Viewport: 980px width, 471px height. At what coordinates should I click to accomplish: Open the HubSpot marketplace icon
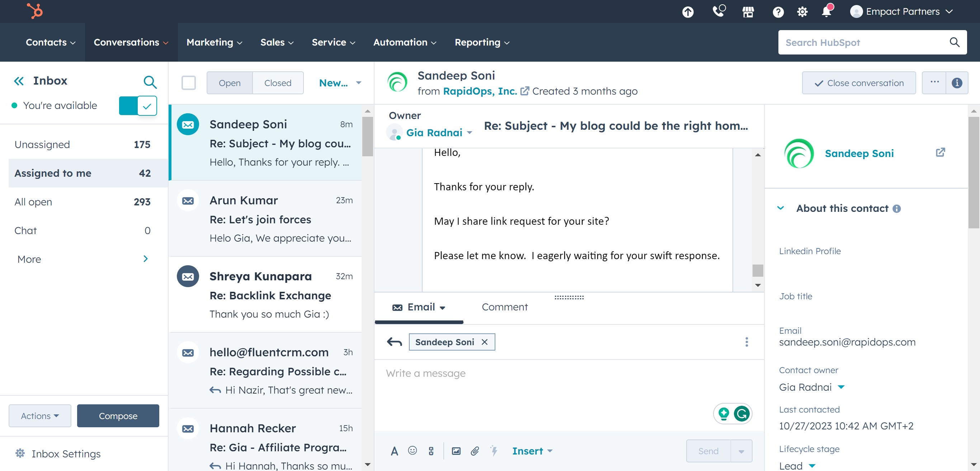(x=748, y=12)
